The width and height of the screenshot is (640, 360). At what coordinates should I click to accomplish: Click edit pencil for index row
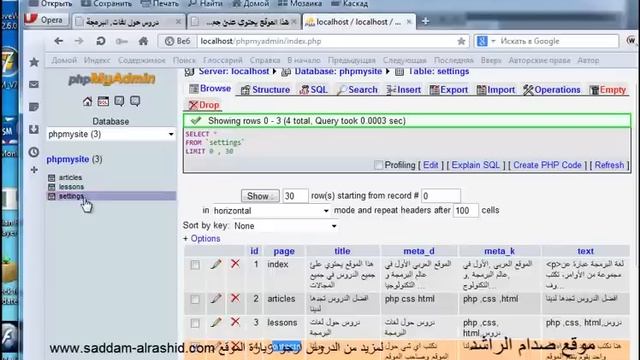coord(216,264)
